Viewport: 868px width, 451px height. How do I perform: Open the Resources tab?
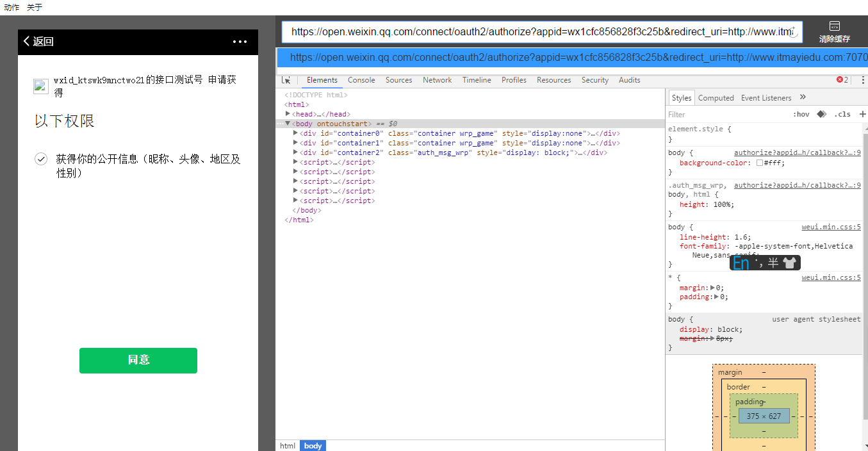tap(554, 80)
